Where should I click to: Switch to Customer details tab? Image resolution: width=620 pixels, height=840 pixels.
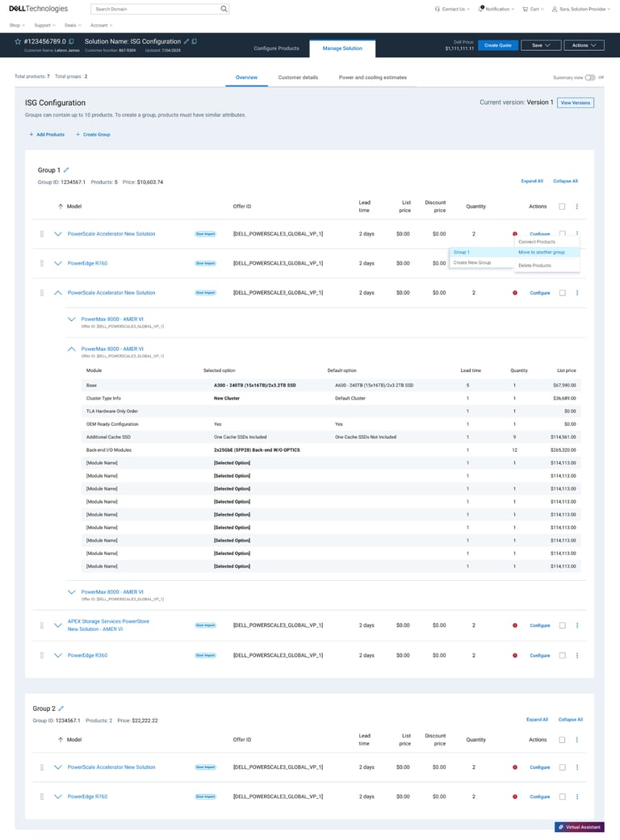coord(298,77)
